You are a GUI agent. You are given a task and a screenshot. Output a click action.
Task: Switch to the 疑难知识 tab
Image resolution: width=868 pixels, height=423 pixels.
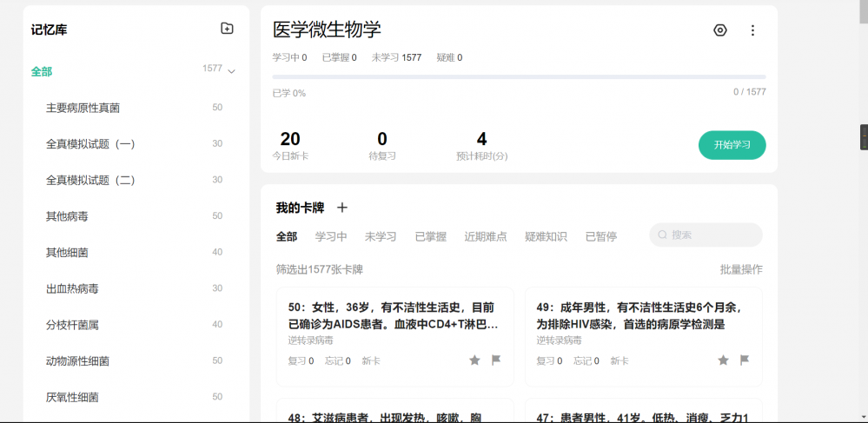[x=546, y=236]
